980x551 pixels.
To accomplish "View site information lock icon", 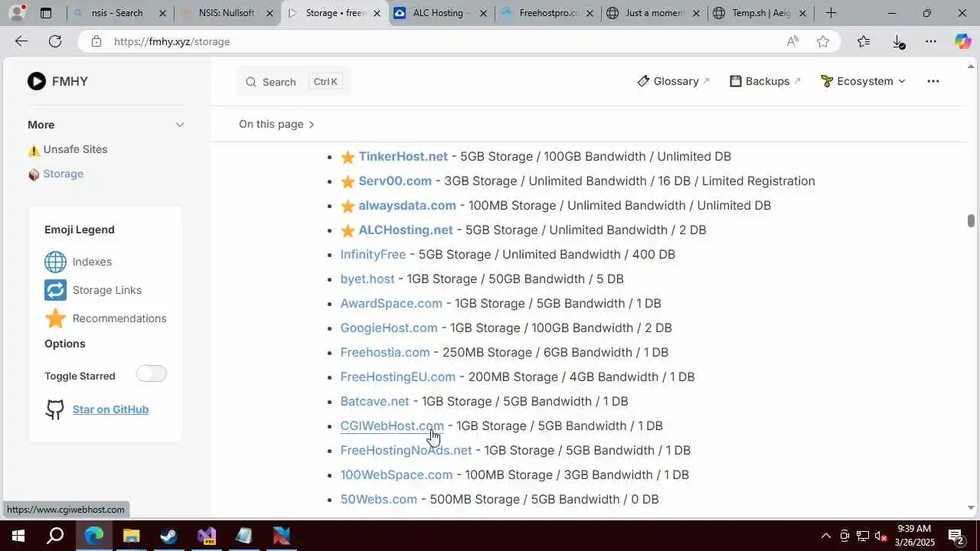I will [96, 41].
